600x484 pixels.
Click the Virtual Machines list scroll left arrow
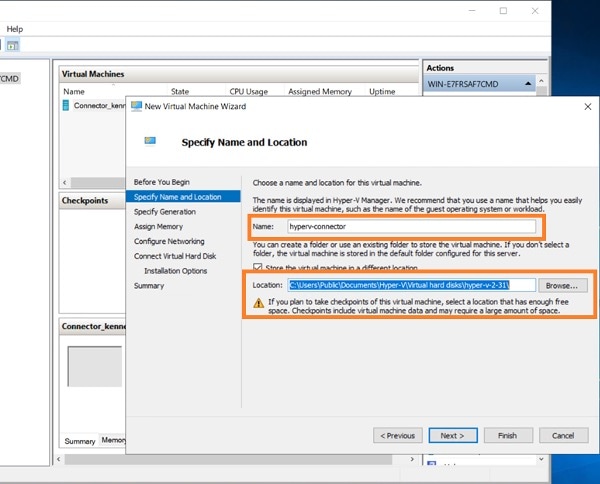[x=65, y=183]
